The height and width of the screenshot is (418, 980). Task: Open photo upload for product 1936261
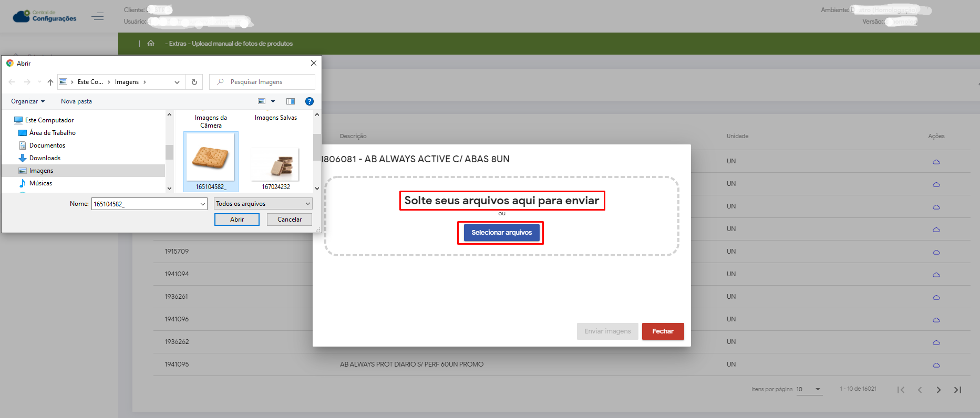pyautogui.click(x=936, y=298)
